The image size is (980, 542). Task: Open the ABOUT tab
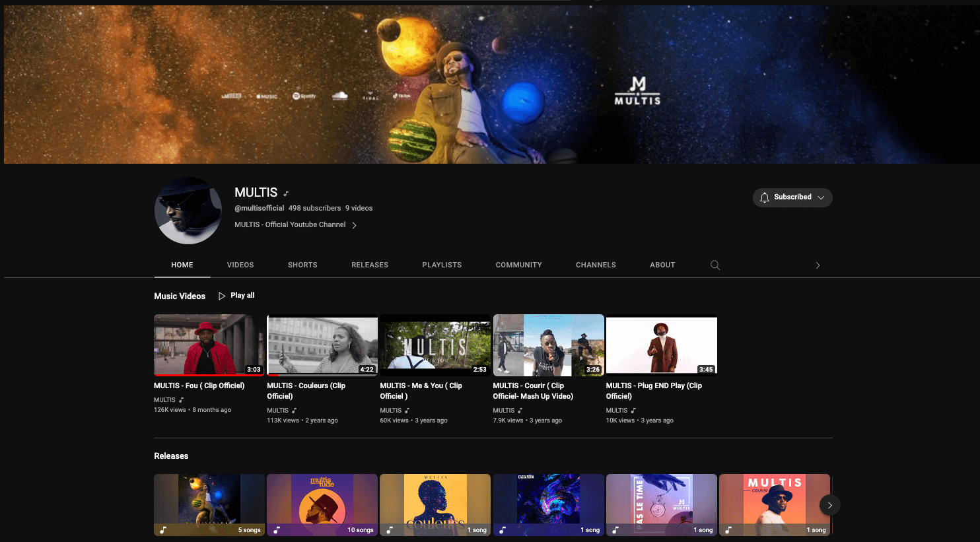click(662, 265)
